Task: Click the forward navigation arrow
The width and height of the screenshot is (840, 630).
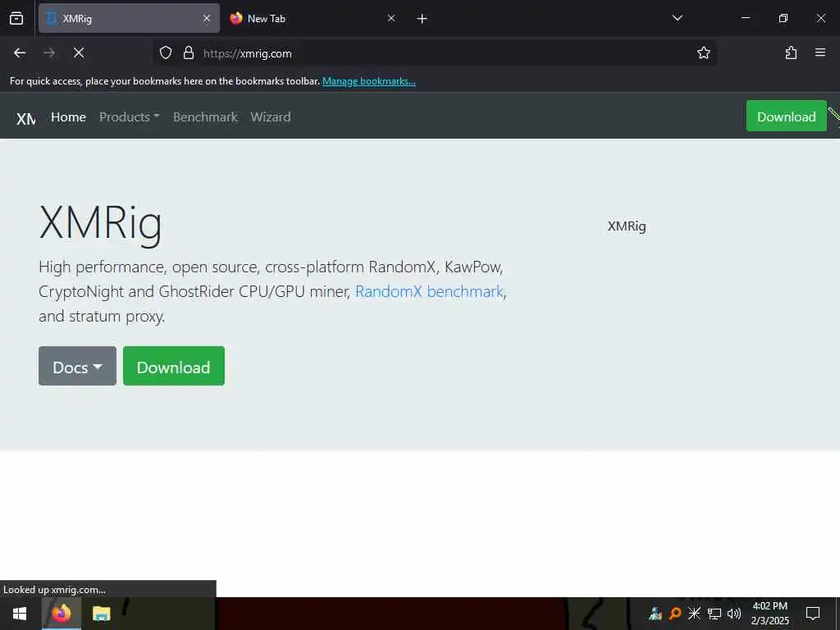Action: coord(49,52)
